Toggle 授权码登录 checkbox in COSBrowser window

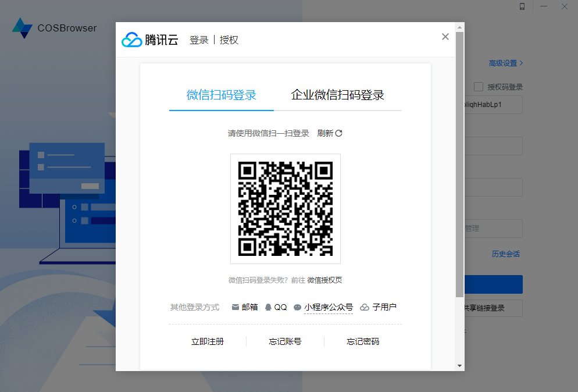click(x=479, y=87)
